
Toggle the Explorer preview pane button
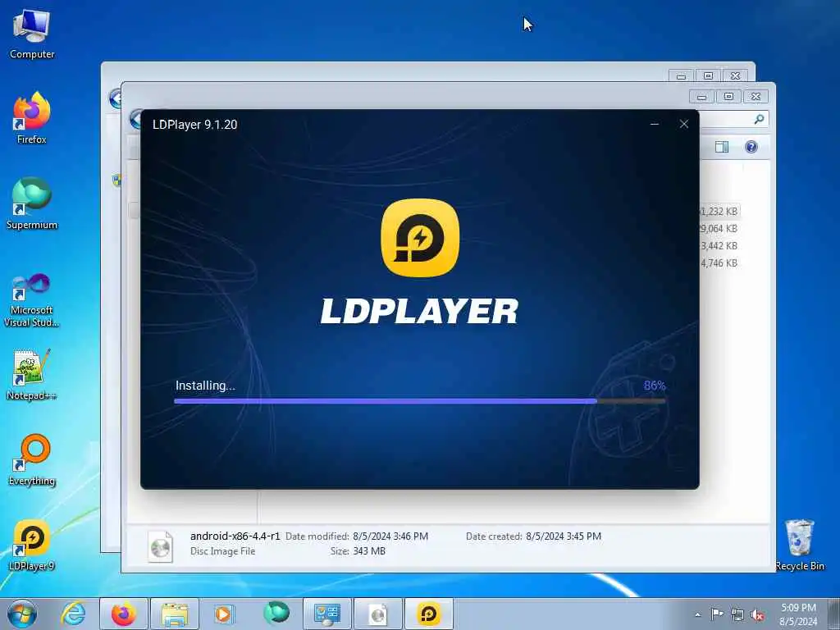(x=722, y=147)
